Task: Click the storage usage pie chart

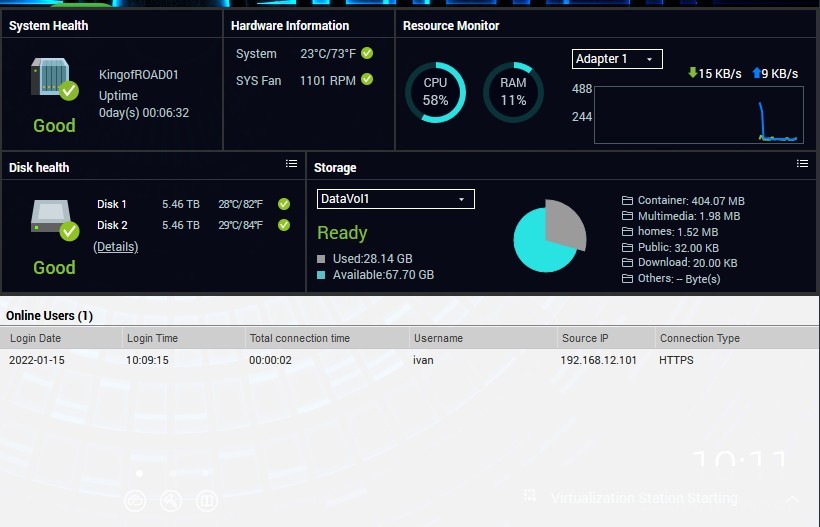Action: 549,236
